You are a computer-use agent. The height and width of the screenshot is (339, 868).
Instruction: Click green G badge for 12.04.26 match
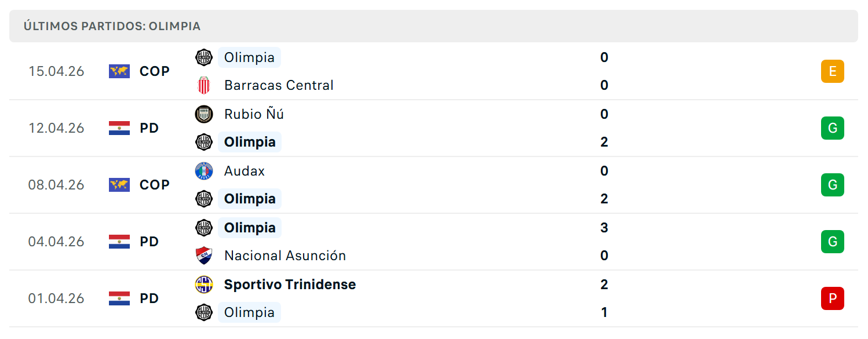pos(833,128)
